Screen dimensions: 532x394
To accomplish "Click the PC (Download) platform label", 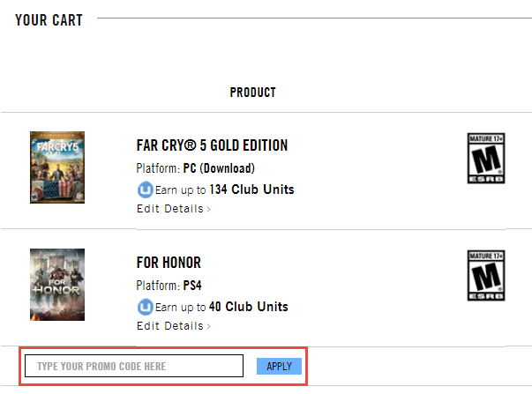I will coord(219,168).
